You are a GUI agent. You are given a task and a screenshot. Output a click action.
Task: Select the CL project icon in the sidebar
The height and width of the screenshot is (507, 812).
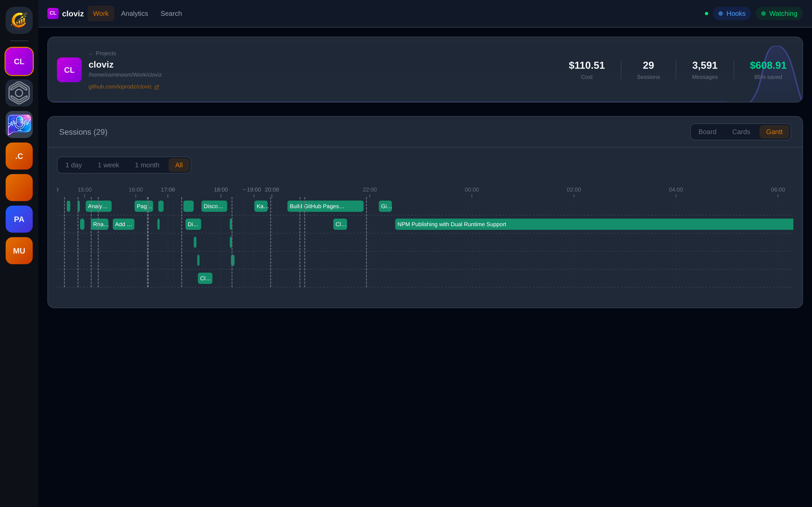[x=19, y=61]
